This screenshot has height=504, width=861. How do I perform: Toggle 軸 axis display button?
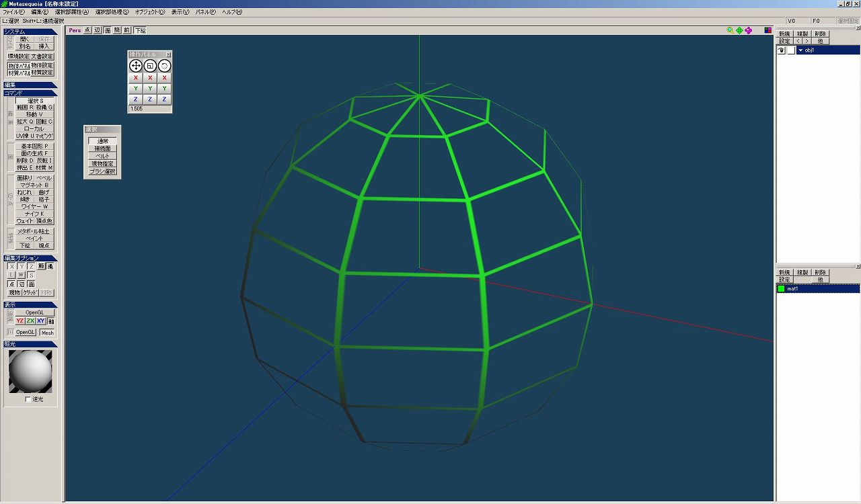click(x=51, y=321)
